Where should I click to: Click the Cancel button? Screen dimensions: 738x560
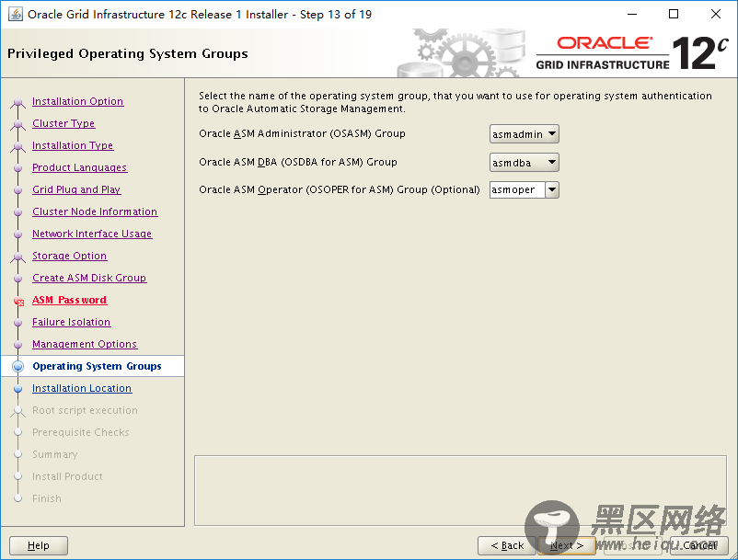(699, 545)
